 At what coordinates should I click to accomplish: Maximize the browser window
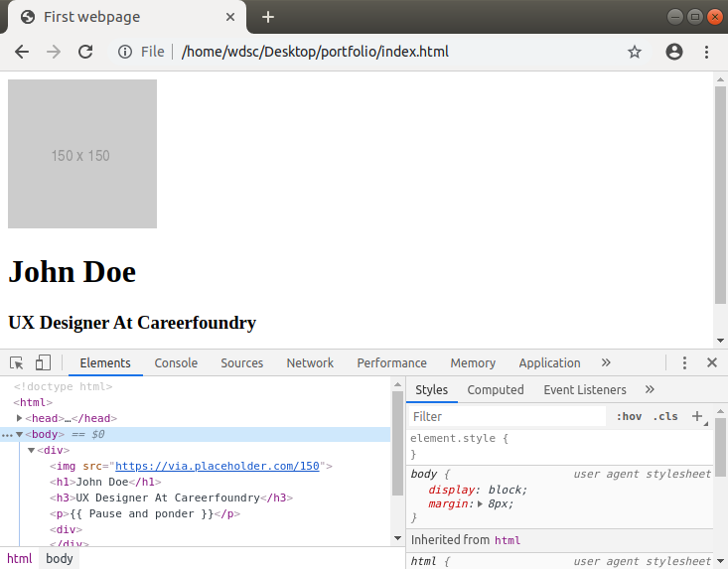pos(694,17)
